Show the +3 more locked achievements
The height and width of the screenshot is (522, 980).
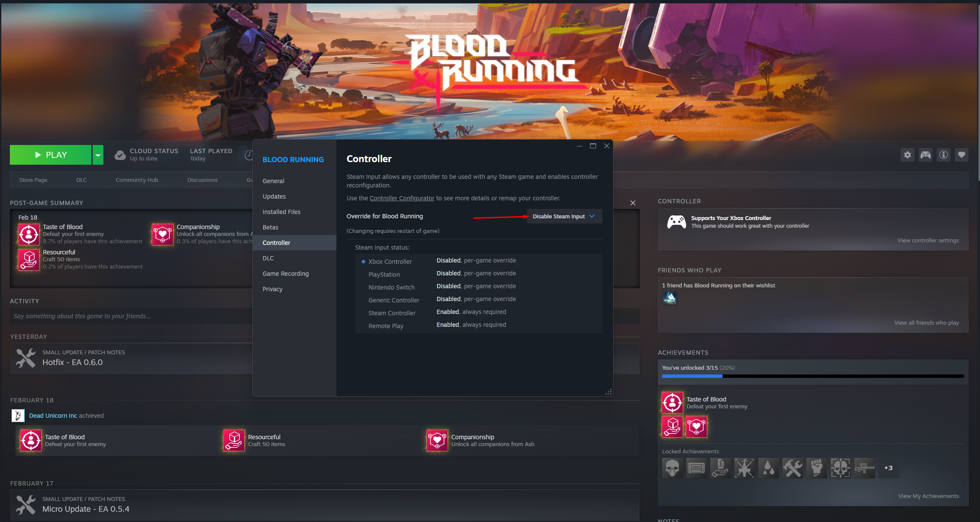point(888,468)
